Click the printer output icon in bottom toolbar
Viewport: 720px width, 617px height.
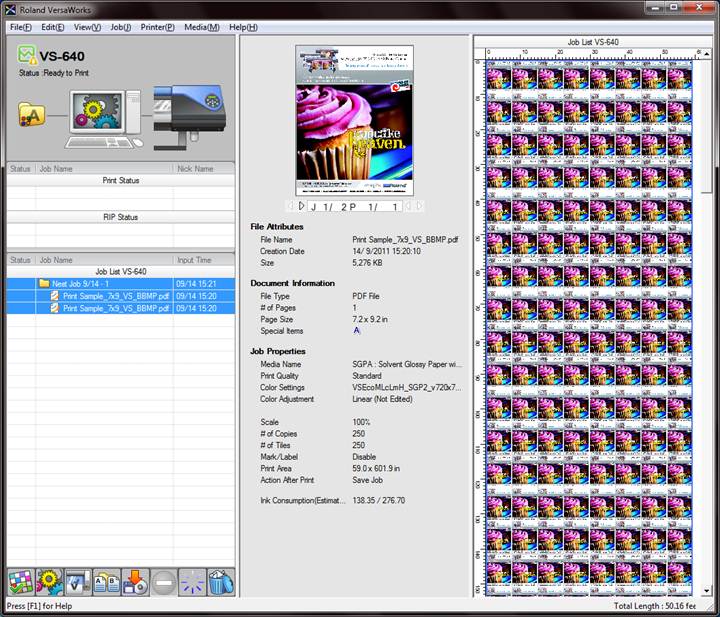pyautogui.click(x=78, y=581)
